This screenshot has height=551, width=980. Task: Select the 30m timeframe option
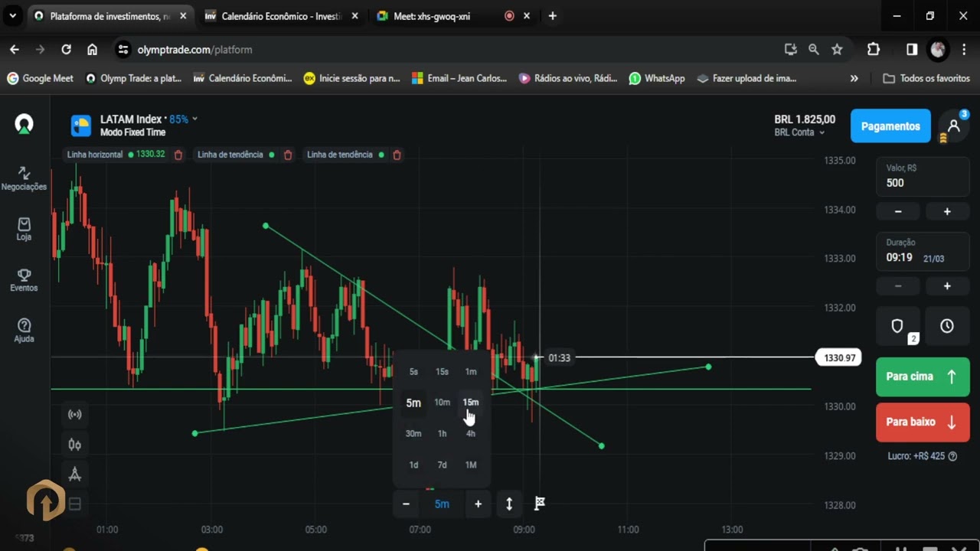click(413, 434)
